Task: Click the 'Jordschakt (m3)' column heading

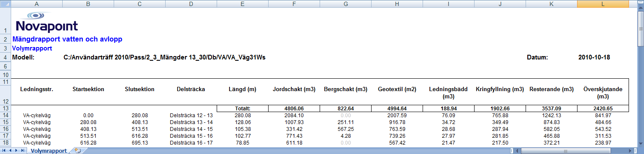Action: (x=294, y=89)
